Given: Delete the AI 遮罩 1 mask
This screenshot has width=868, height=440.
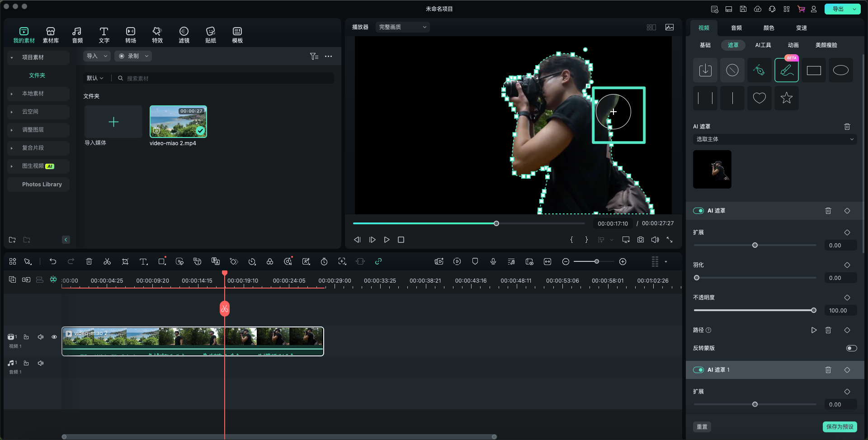Looking at the screenshot, I should pyautogui.click(x=828, y=370).
